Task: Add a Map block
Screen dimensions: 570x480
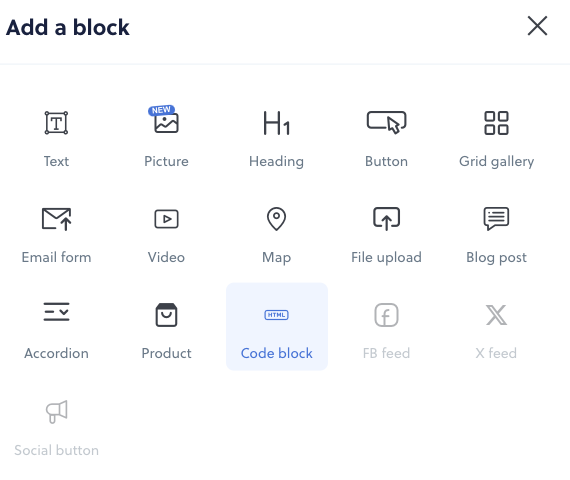Action: (x=276, y=234)
